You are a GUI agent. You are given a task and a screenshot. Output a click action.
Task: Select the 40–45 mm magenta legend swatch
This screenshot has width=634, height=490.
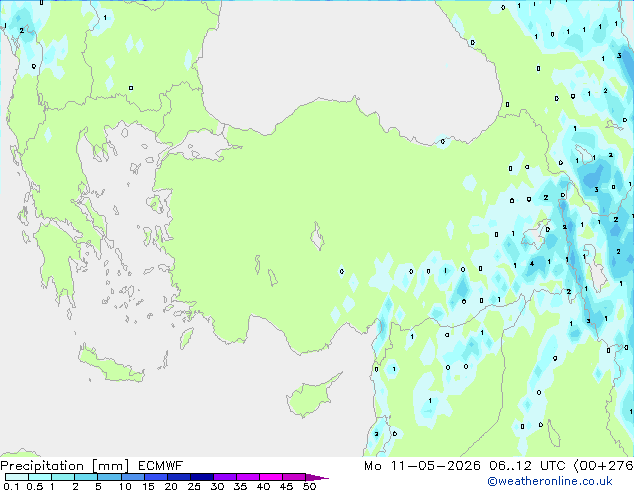click(x=271, y=477)
